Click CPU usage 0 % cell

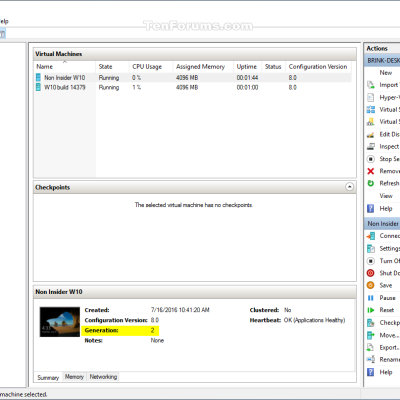point(137,78)
